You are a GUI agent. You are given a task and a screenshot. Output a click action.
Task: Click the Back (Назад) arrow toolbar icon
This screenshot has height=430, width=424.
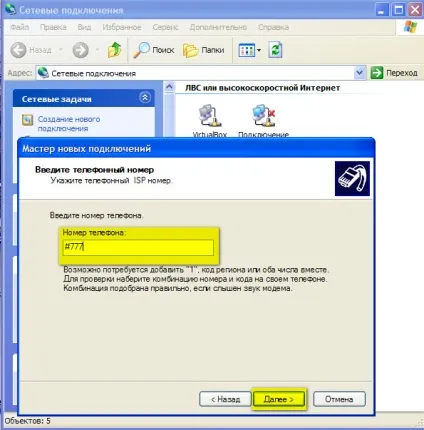point(18,50)
